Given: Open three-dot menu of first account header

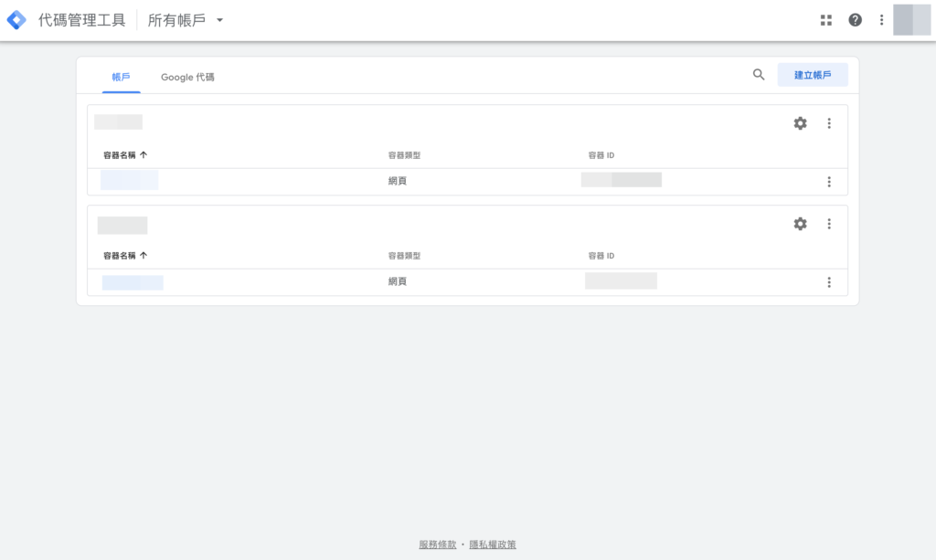Looking at the screenshot, I should (829, 123).
